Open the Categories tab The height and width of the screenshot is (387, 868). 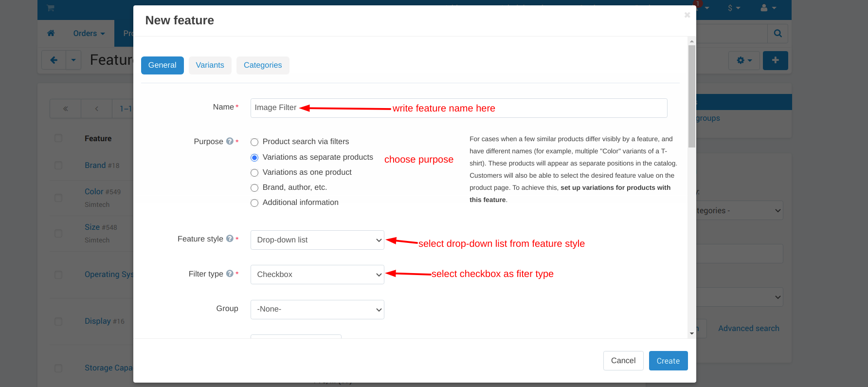(263, 65)
